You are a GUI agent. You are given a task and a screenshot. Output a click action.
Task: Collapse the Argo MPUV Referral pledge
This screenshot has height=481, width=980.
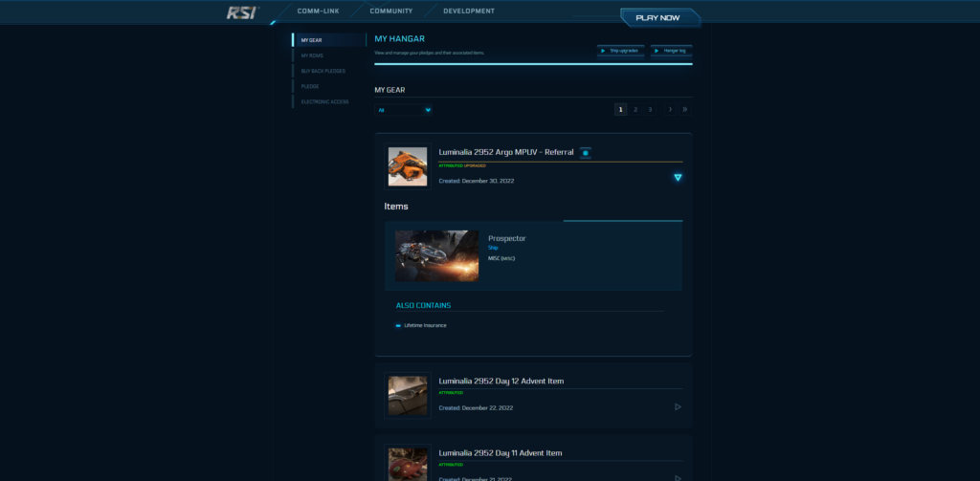pyautogui.click(x=678, y=178)
